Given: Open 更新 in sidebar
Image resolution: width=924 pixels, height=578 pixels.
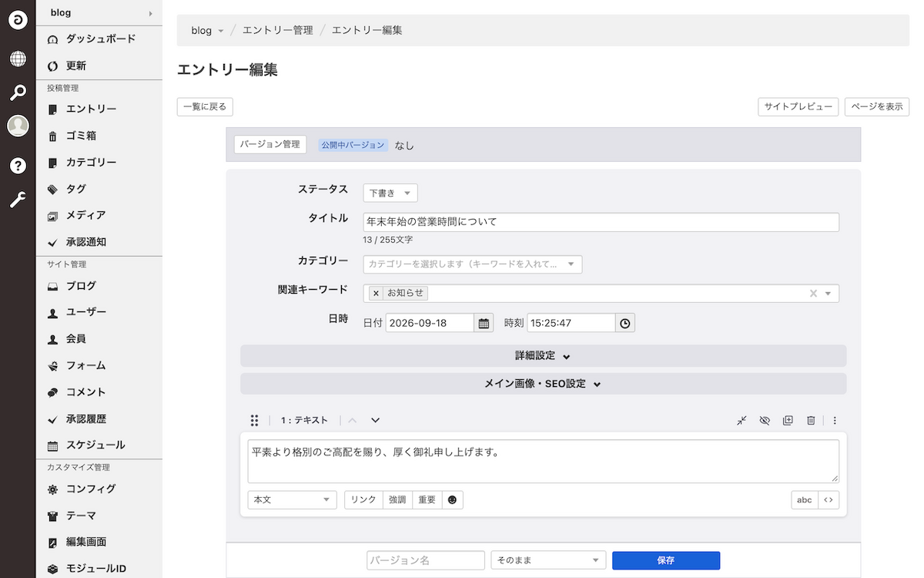Looking at the screenshot, I should 99,66.
